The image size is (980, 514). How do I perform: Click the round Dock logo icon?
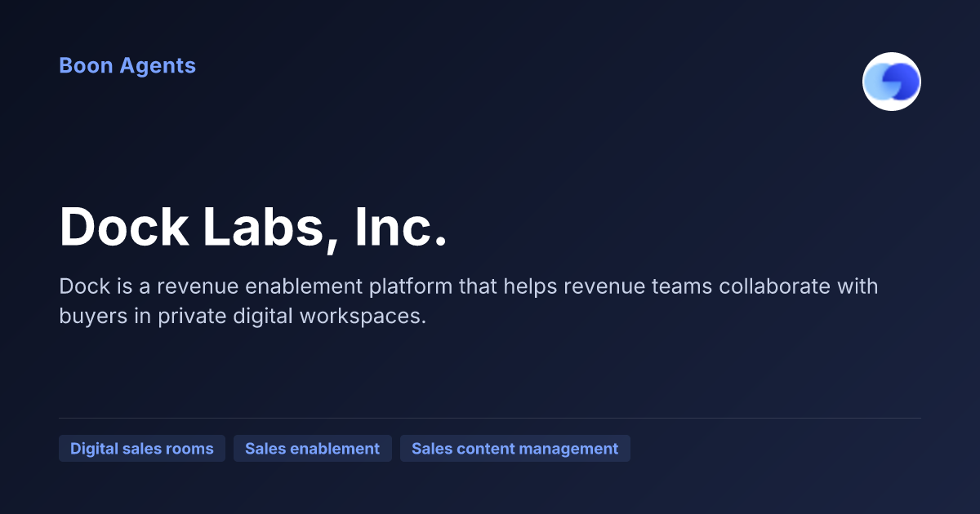892,82
